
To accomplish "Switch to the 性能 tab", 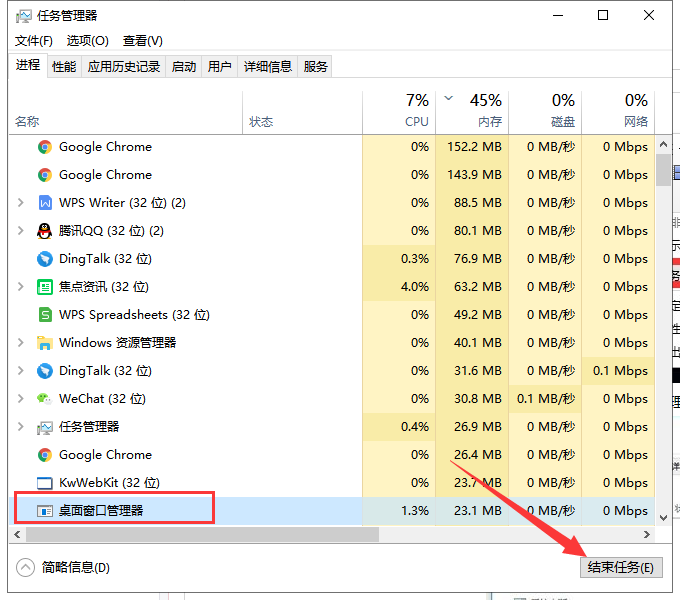I will [x=64, y=67].
